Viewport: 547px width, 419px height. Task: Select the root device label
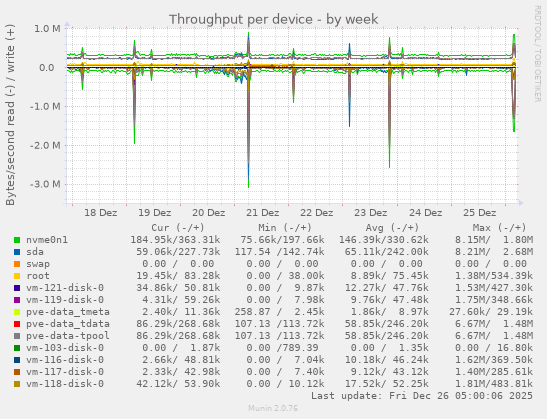click(x=38, y=276)
